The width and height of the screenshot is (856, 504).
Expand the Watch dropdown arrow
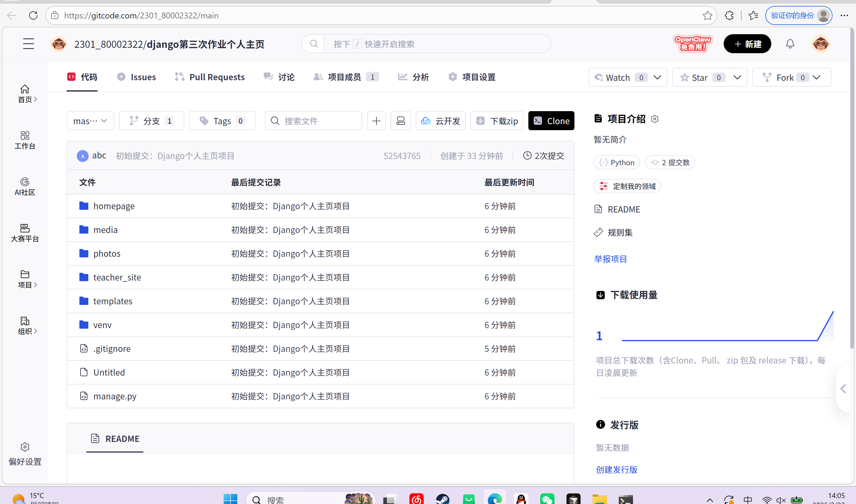pos(657,78)
